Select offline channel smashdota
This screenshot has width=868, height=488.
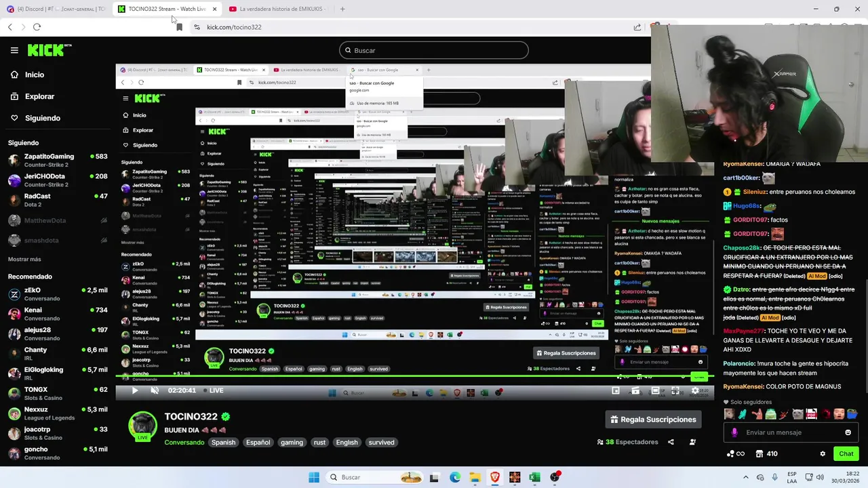pos(58,240)
